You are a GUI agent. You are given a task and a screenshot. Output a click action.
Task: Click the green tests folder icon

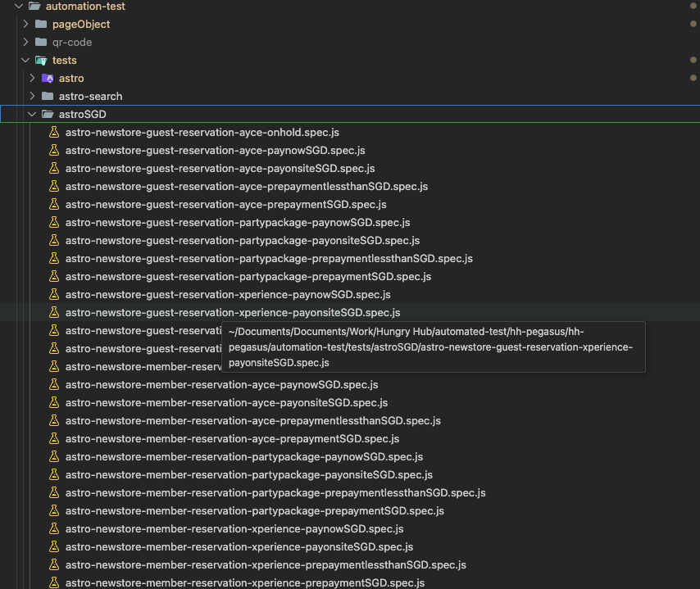[41, 61]
